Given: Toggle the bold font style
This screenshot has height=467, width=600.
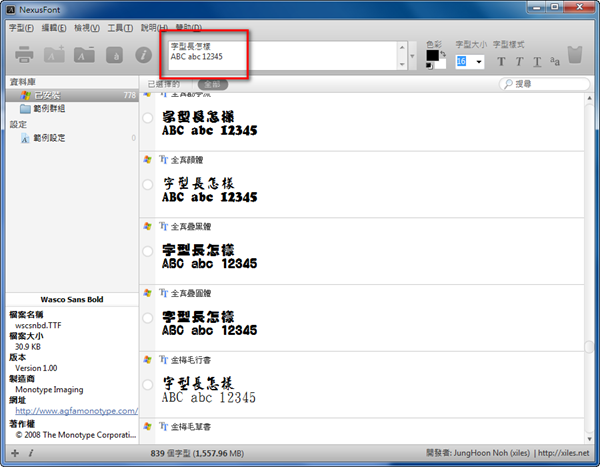Looking at the screenshot, I should pos(501,61).
